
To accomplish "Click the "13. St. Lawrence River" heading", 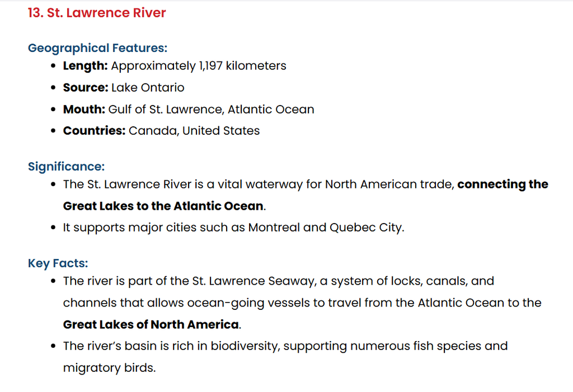I will (97, 13).
